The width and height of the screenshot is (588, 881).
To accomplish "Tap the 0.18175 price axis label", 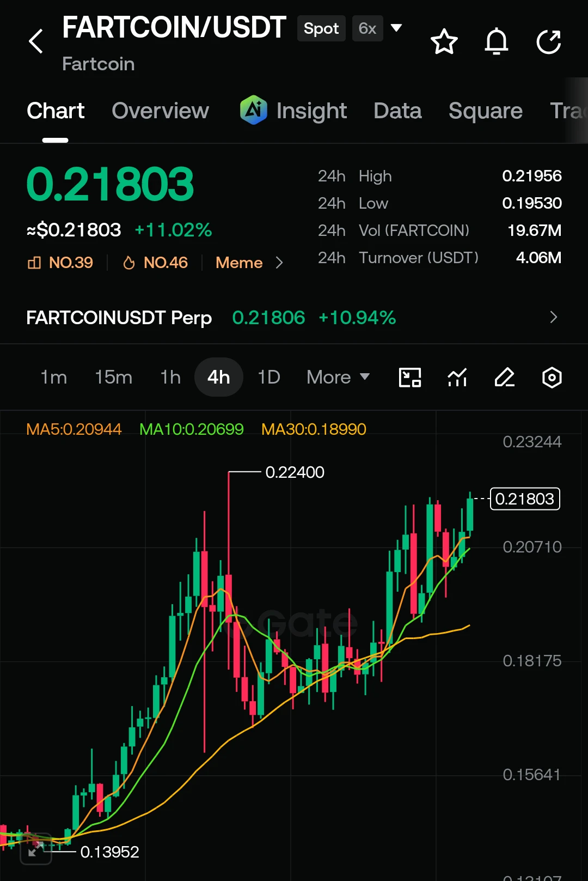I will (532, 661).
